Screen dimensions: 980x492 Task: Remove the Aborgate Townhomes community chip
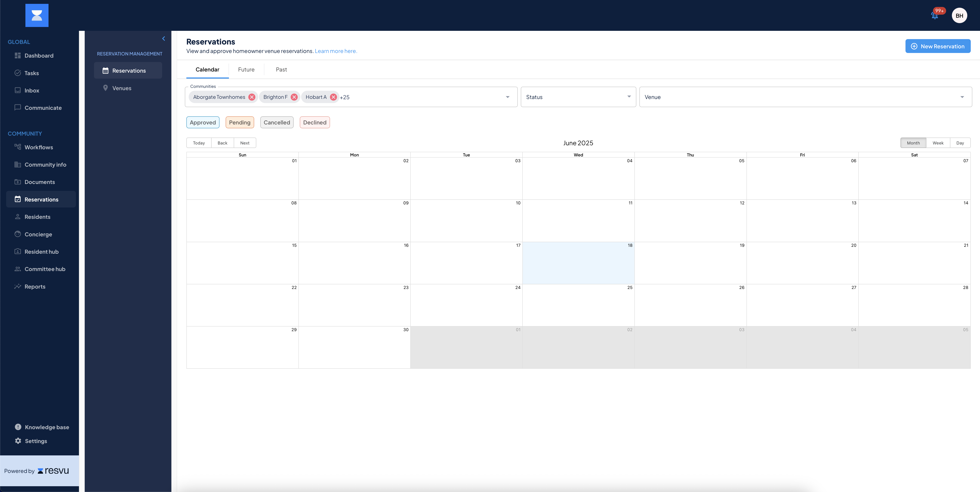tap(252, 97)
